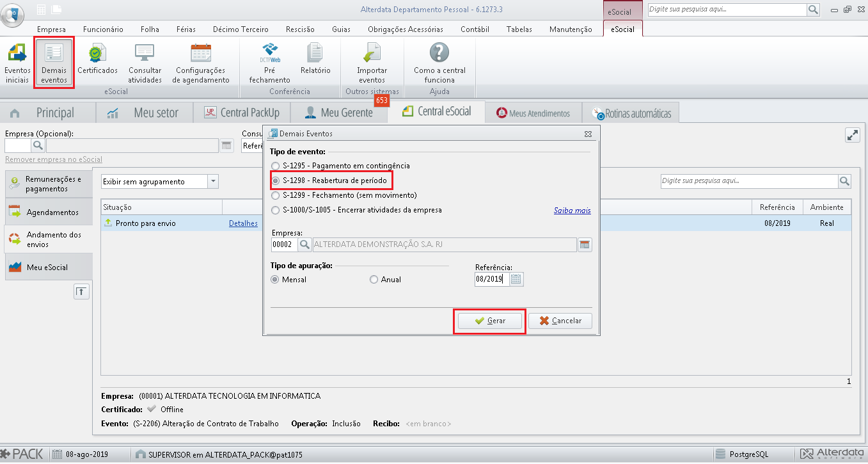Image resolution: width=868 pixels, height=464 pixels.
Task: Click the Cancelar button
Action: (x=560, y=321)
